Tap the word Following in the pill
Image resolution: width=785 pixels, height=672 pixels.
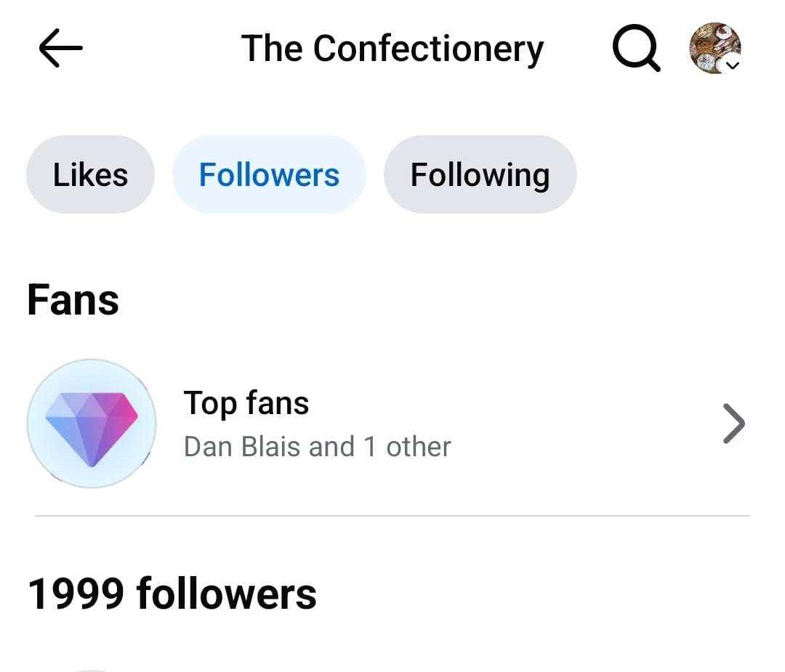pyautogui.click(x=480, y=176)
